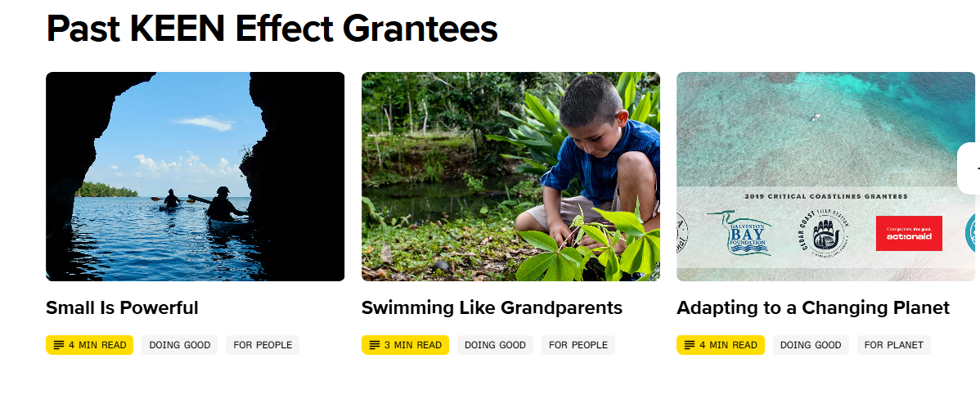Click the 4 MIN READ badge under Adapting article
This screenshot has width=980, height=399.
[x=720, y=345]
